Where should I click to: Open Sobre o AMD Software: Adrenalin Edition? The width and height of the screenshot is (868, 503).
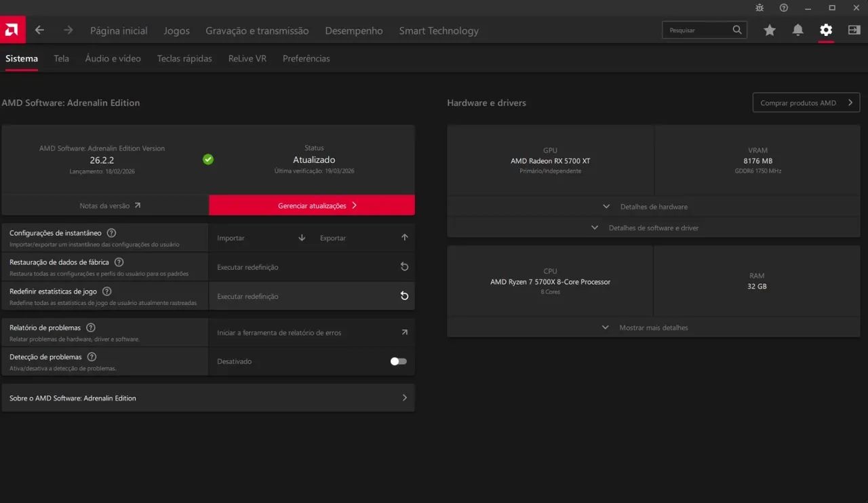[208, 398]
